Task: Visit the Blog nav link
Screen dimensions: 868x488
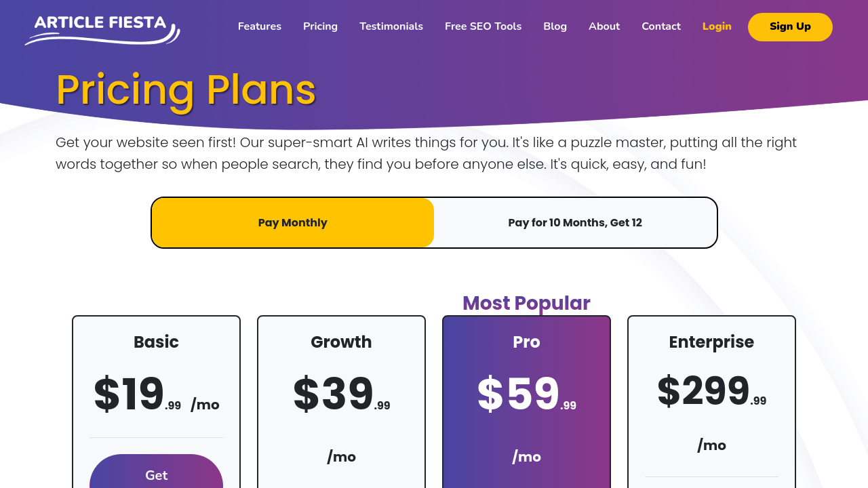Action: click(x=555, y=26)
